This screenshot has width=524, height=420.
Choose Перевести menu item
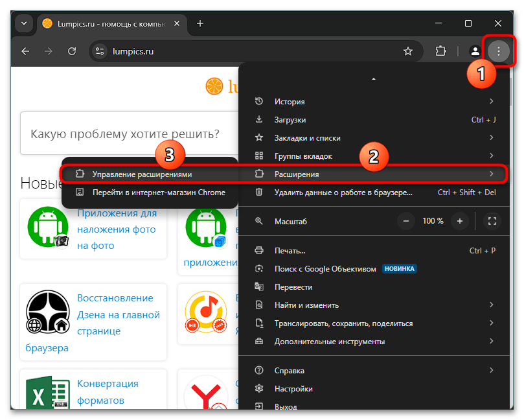pos(374,287)
